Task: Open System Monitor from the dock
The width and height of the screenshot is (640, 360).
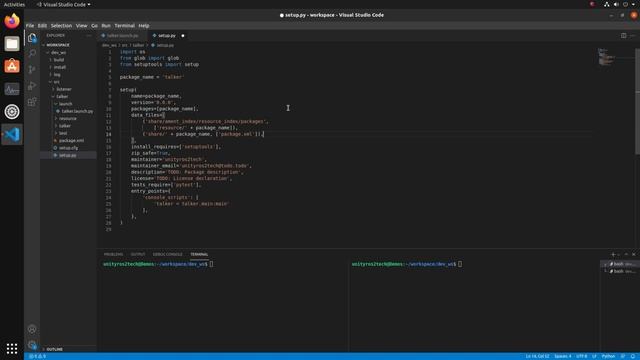Action: click(12, 89)
